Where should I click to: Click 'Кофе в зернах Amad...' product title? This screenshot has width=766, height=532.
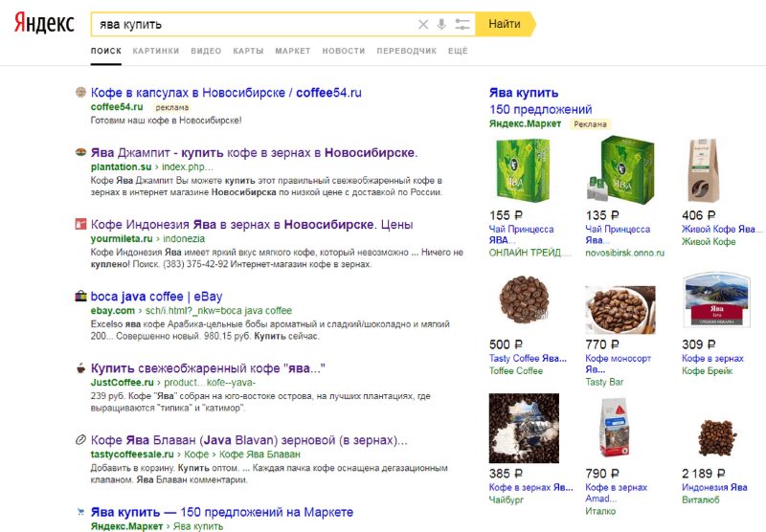point(616,493)
